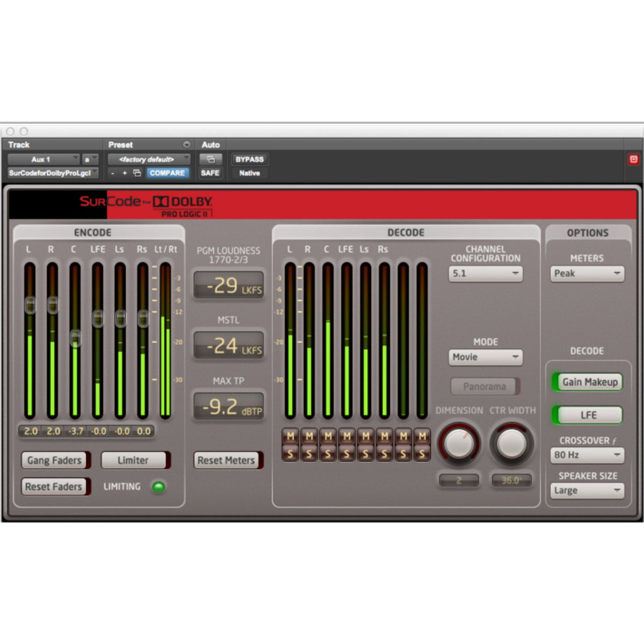Toggle Gang Faders
Viewport: 644px width, 644px height.
[x=56, y=460]
